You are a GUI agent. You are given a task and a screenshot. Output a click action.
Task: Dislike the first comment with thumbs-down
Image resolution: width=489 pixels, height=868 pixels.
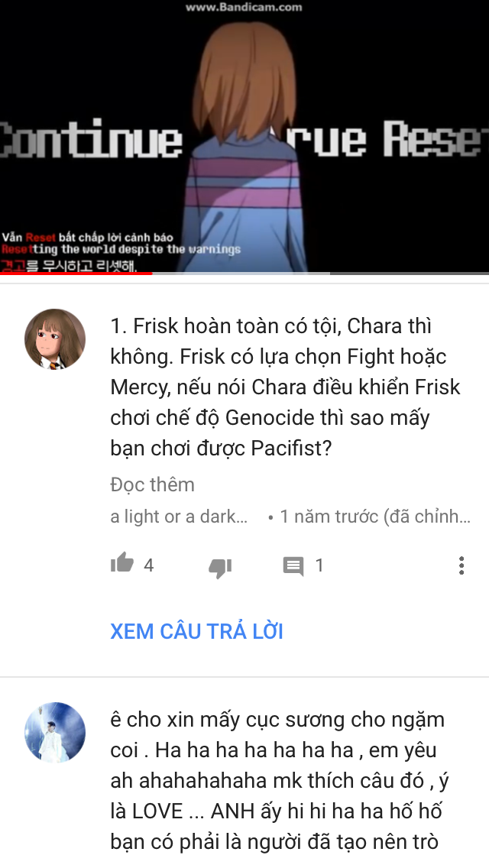tap(220, 567)
